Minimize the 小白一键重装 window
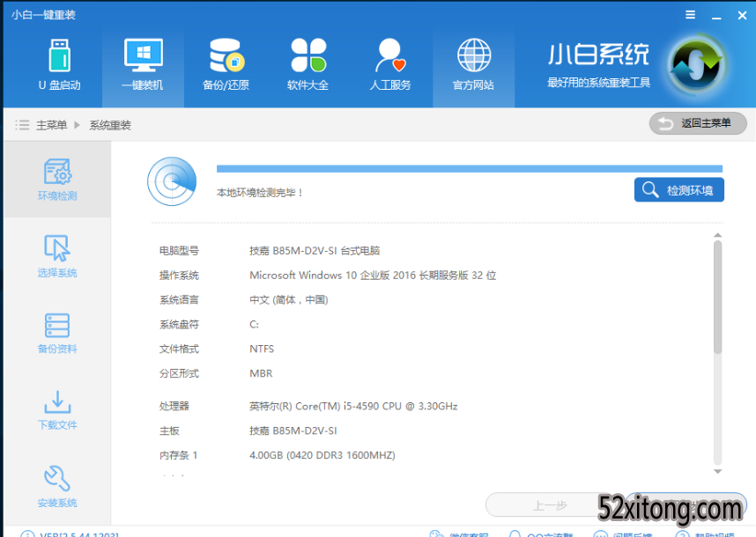The height and width of the screenshot is (537, 756). [716, 17]
